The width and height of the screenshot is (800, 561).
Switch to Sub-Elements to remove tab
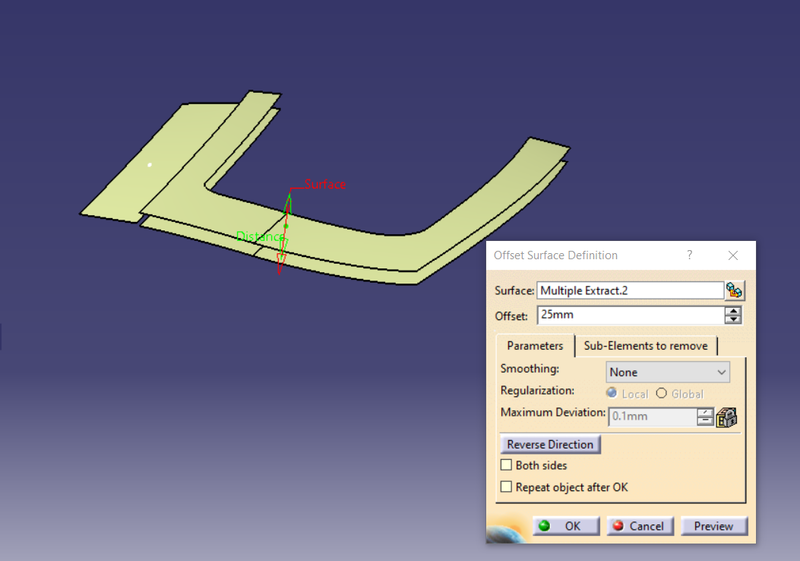(x=645, y=346)
